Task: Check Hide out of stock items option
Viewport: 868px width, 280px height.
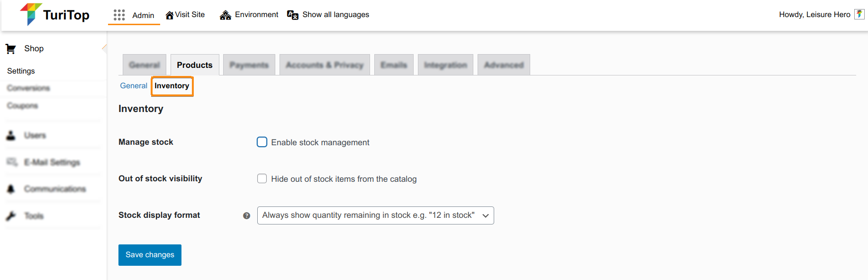Action: 262,178
